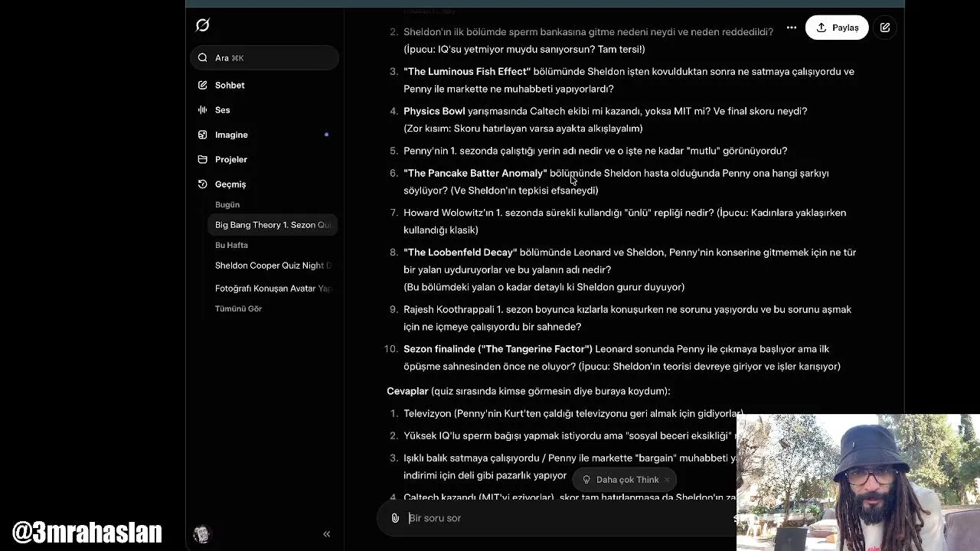Click question 5 Penny'nin 1. sezonda text

click(x=595, y=151)
